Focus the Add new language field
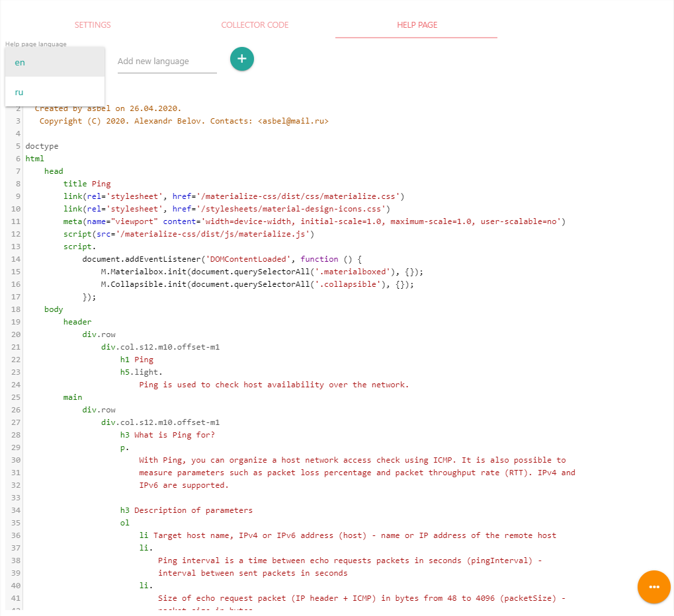674x616 pixels. pyautogui.click(x=167, y=61)
